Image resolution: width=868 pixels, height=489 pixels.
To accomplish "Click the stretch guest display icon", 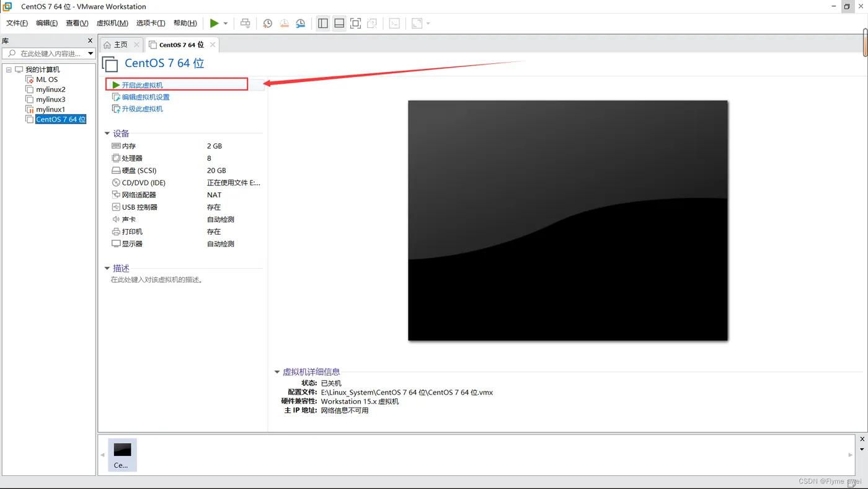I will click(417, 23).
